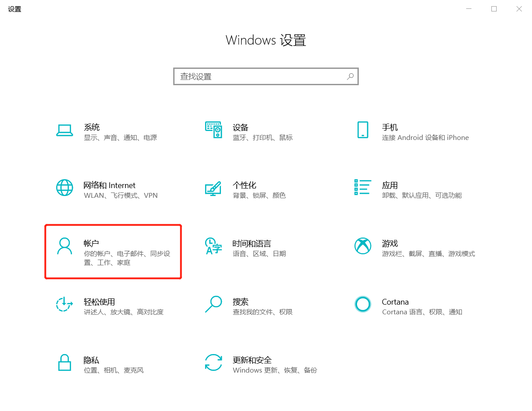Open 隐私 via the padlock icon

[x=65, y=362]
